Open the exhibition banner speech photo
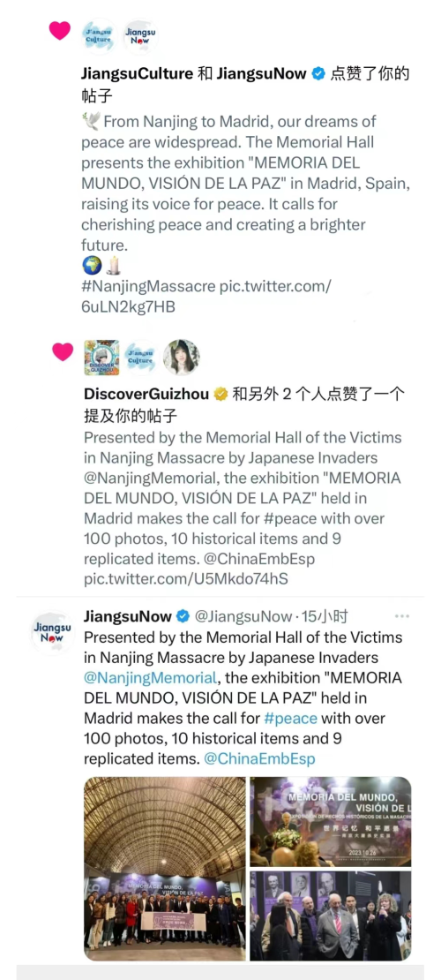Image resolution: width=441 pixels, height=980 pixels. (331, 821)
